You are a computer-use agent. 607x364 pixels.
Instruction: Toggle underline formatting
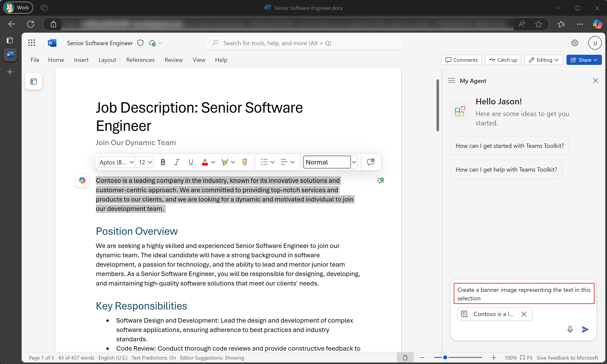190,162
